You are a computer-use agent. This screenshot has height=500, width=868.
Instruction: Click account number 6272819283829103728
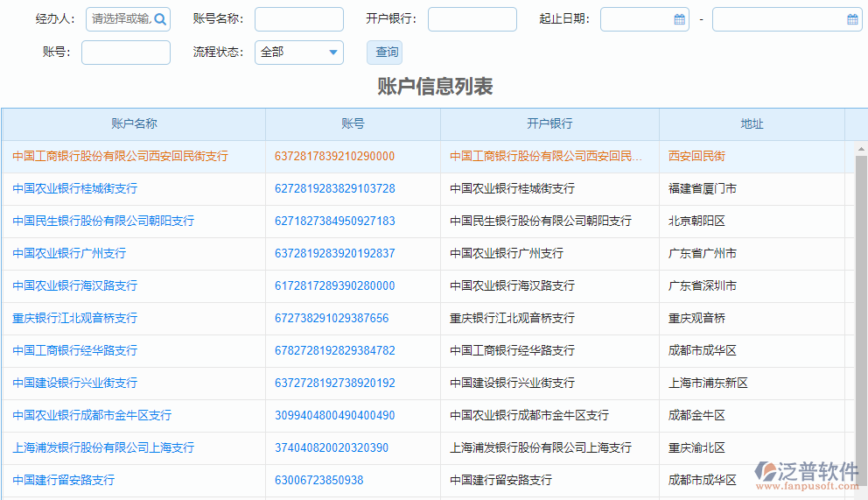[335, 188]
